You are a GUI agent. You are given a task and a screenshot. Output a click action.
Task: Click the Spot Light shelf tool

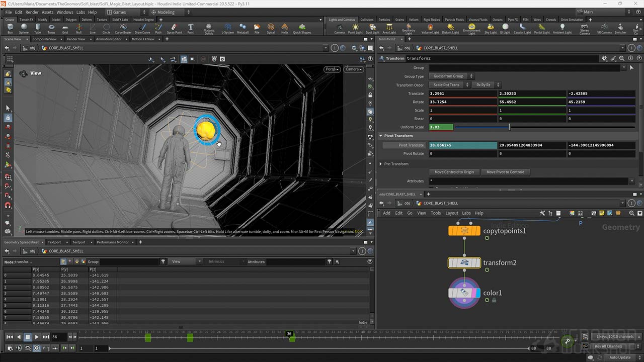pyautogui.click(x=372, y=28)
